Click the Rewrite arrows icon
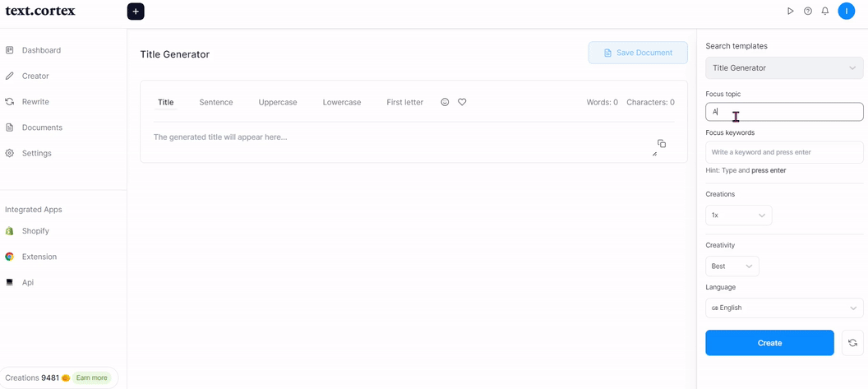868x389 pixels. click(x=9, y=102)
